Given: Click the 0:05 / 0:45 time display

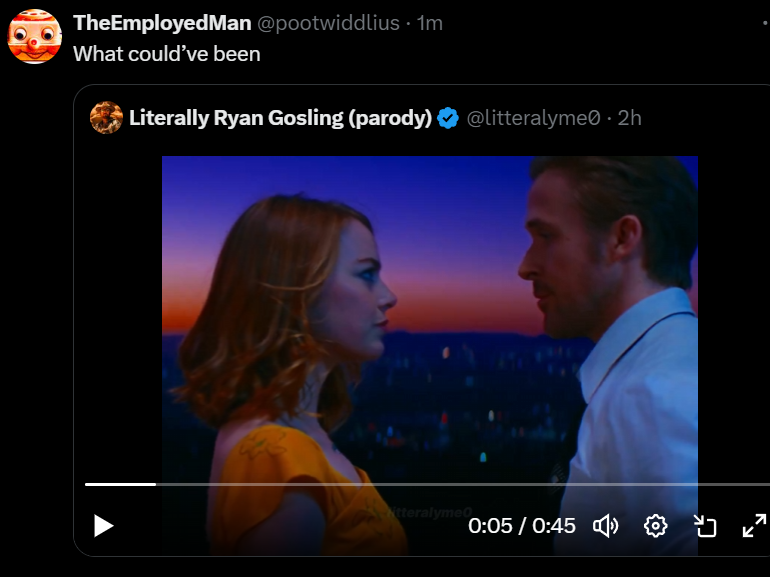Looking at the screenshot, I should point(522,526).
